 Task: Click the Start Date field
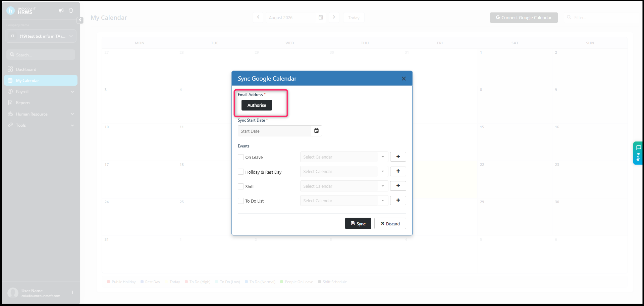click(x=275, y=131)
